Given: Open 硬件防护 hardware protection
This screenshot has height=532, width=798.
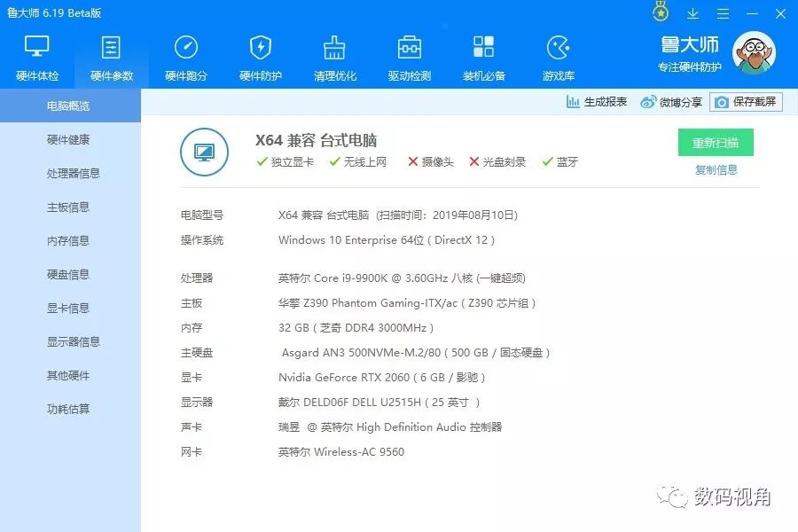Looking at the screenshot, I should [x=260, y=55].
